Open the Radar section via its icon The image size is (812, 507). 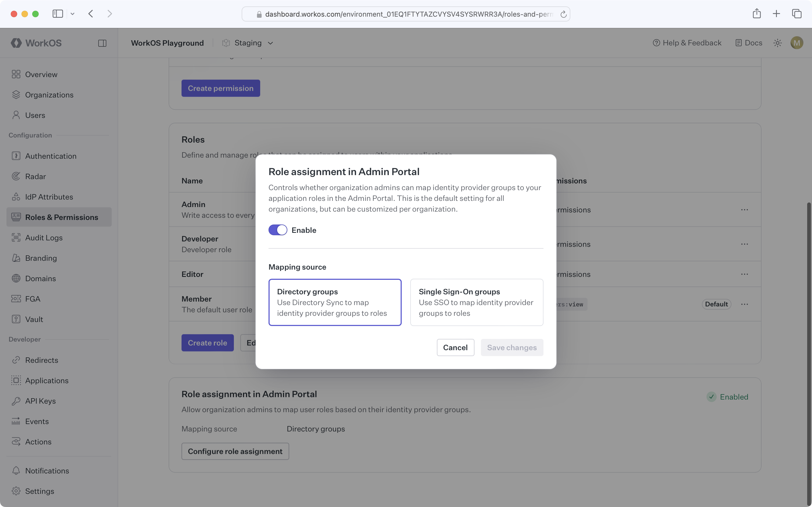coord(16,176)
